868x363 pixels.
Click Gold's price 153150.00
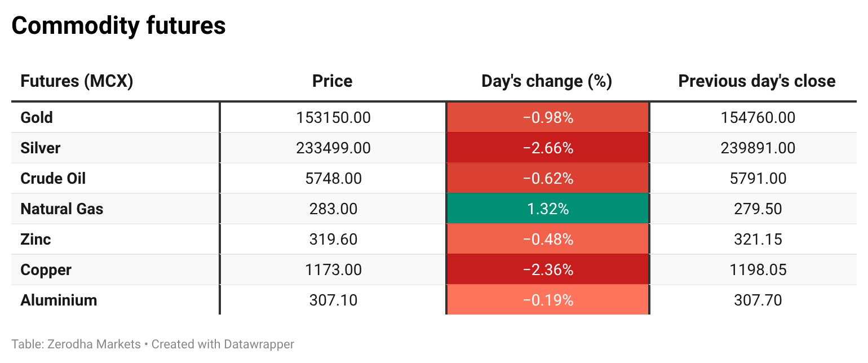[333, 118]
